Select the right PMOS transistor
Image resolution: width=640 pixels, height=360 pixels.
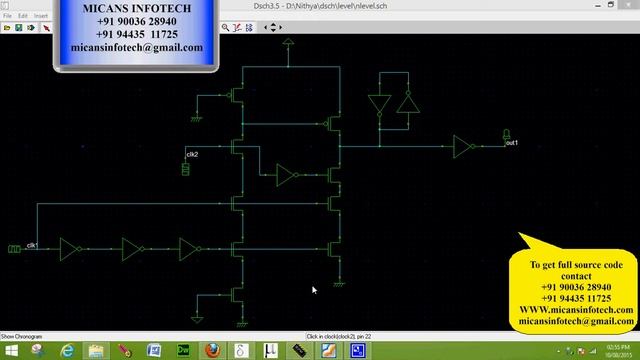click(x=334, y=124)
